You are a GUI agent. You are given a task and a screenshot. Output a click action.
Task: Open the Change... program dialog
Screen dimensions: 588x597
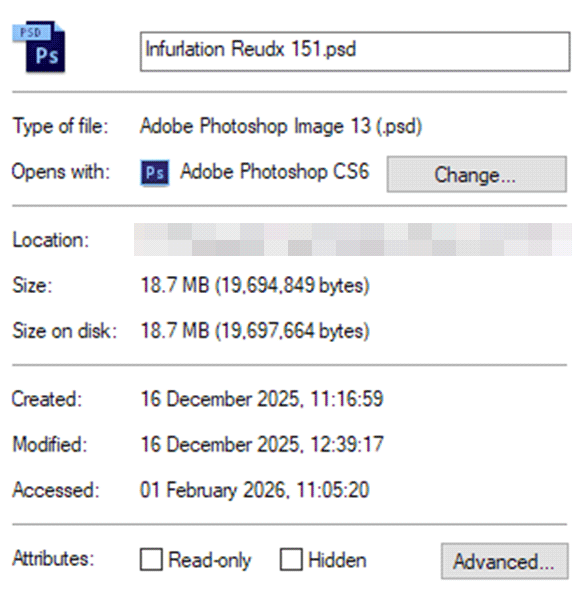pyautogui.click(x=476, y=174)
